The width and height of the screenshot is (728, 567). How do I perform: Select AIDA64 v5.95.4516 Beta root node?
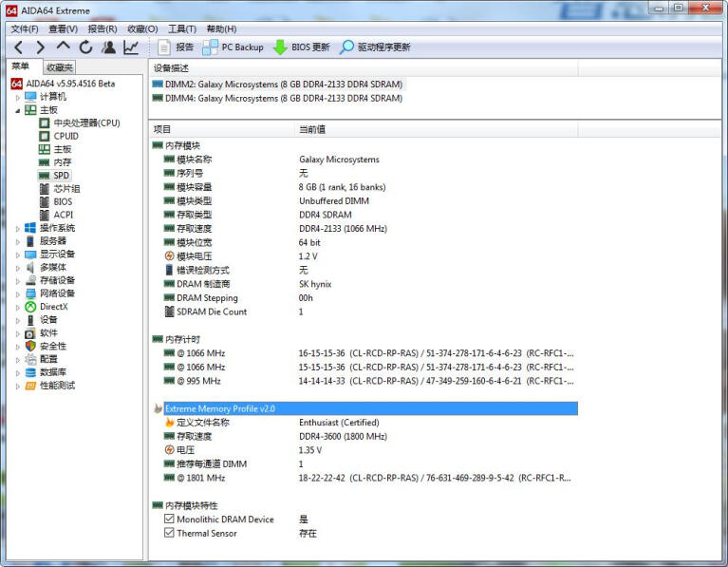pyautogui.click(x=70, y=84)
